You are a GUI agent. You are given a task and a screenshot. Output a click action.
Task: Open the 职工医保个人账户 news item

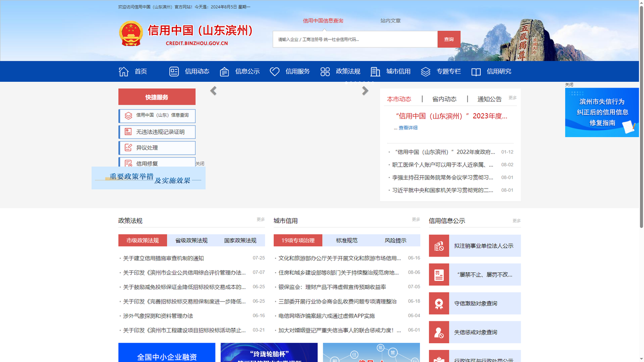pyautogui.click(x=443, y=165)
